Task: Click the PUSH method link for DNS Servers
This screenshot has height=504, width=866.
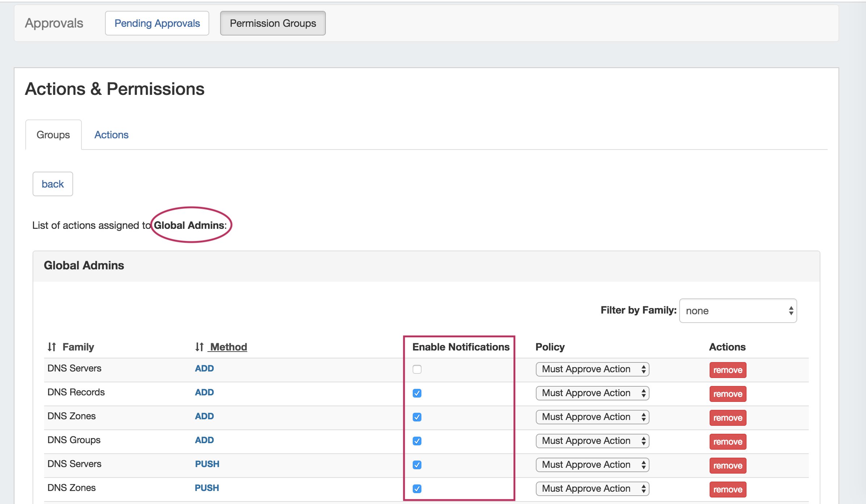Action: pyautogui.click(x=207, y=464)
